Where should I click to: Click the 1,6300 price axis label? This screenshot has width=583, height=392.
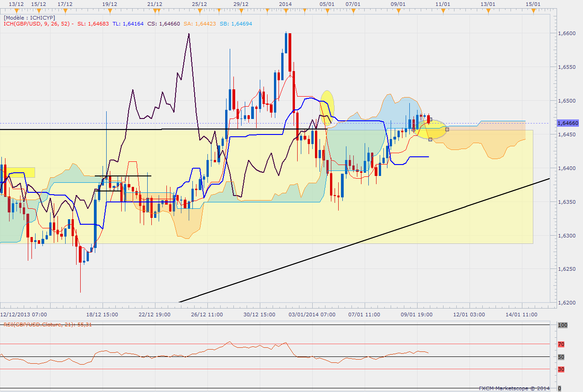tap(568, 236)
